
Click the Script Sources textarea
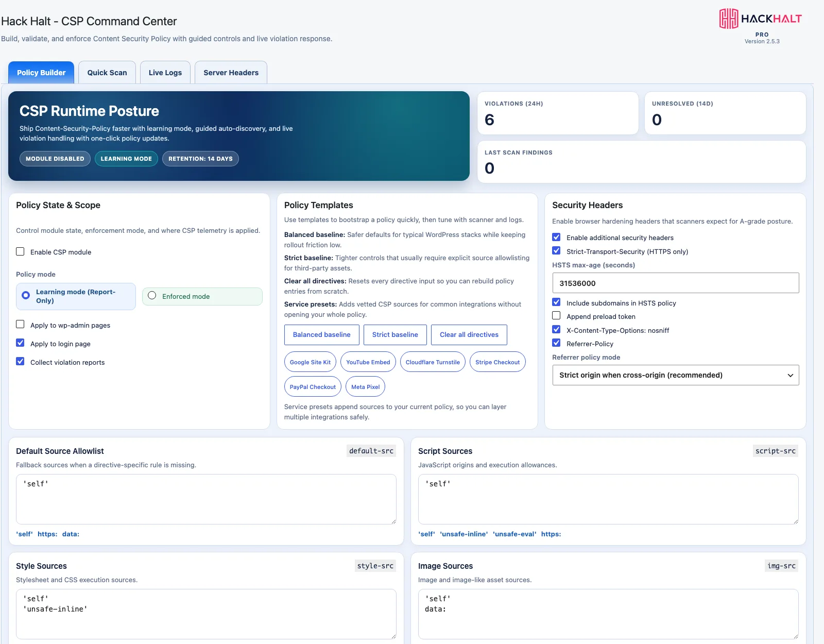tap(608, 499)
